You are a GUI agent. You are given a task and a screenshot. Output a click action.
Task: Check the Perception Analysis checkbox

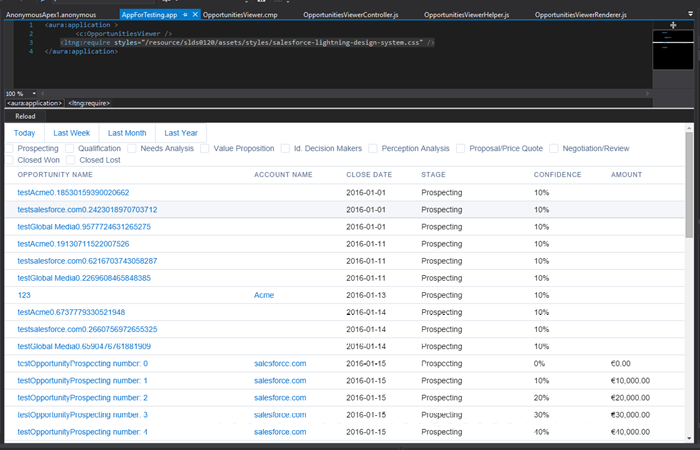pyautogui.click(x=373, y=148)
